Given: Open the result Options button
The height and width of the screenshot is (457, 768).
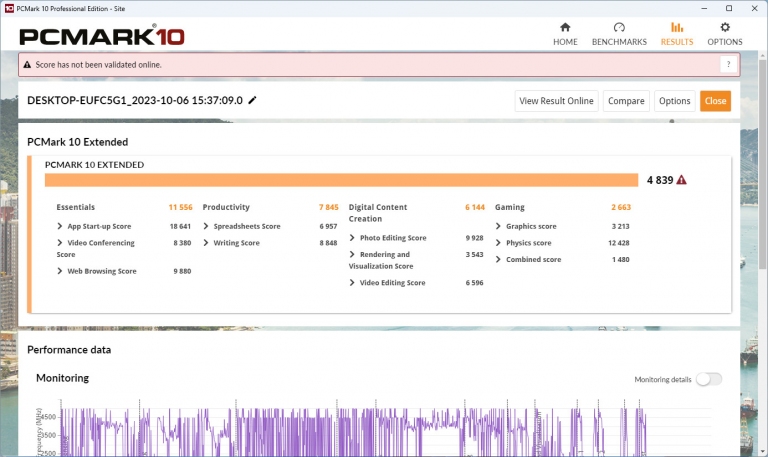Looking at the screenshot, I should tap(674, 101).
